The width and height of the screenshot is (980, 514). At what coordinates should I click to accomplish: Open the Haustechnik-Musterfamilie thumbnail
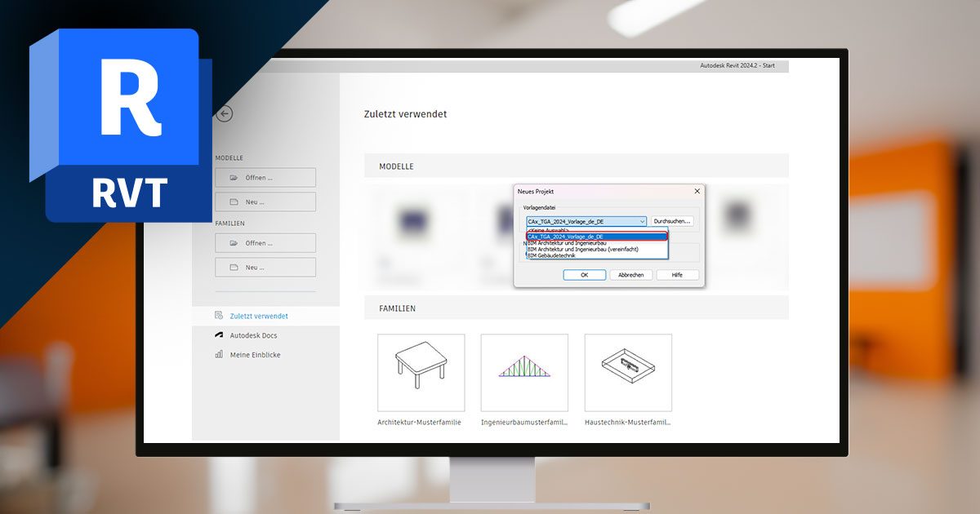pyautogui.click(x=628, y=372)
